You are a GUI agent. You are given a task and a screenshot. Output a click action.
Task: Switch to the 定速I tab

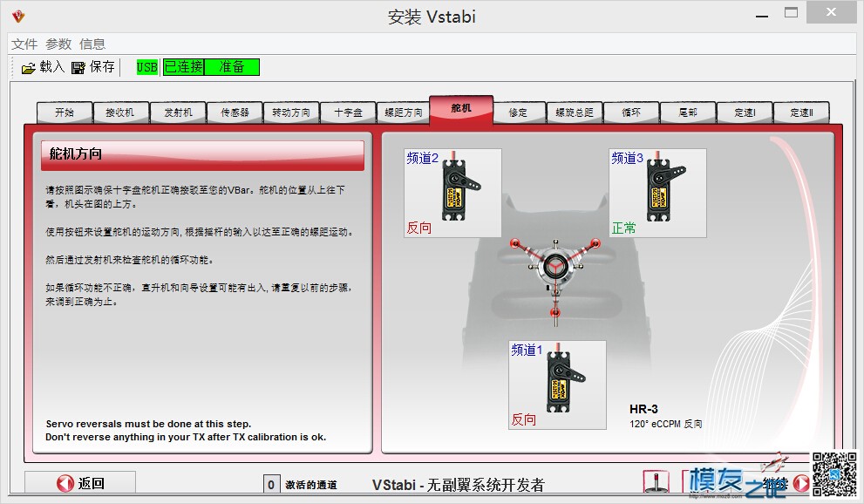[x=745, y=112]
